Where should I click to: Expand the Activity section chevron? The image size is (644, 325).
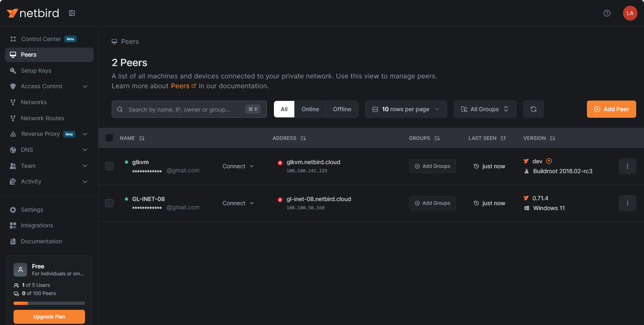tap(85, 181)
